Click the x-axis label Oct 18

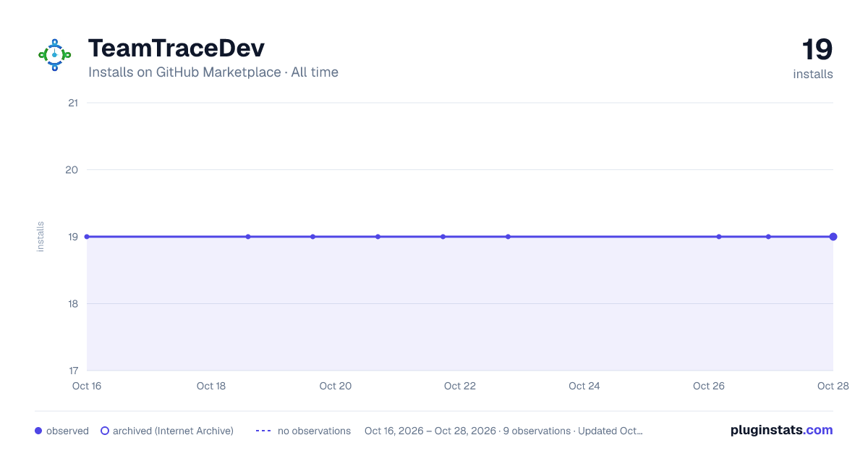pos(211,386)
